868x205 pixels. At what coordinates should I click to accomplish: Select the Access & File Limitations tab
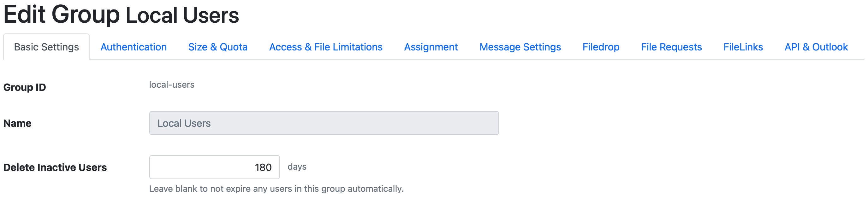coord(325,47)
